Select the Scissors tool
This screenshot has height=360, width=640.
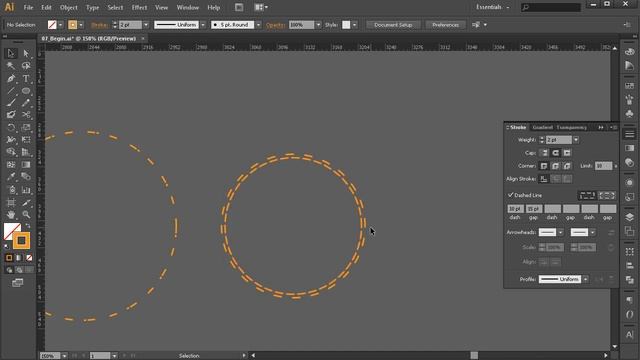click(26, 115)
